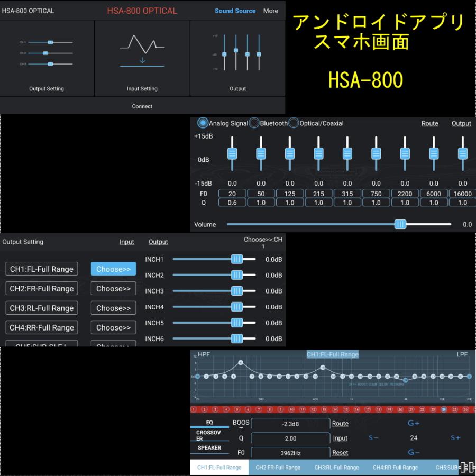Click highlighted Choose>> for CH1
Viewport: 476px width, 476px height.
[113, 269]
